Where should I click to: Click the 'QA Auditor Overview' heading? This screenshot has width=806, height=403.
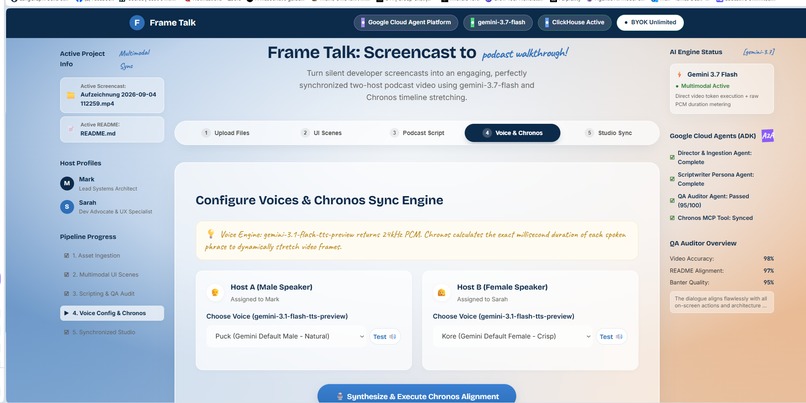703,243
